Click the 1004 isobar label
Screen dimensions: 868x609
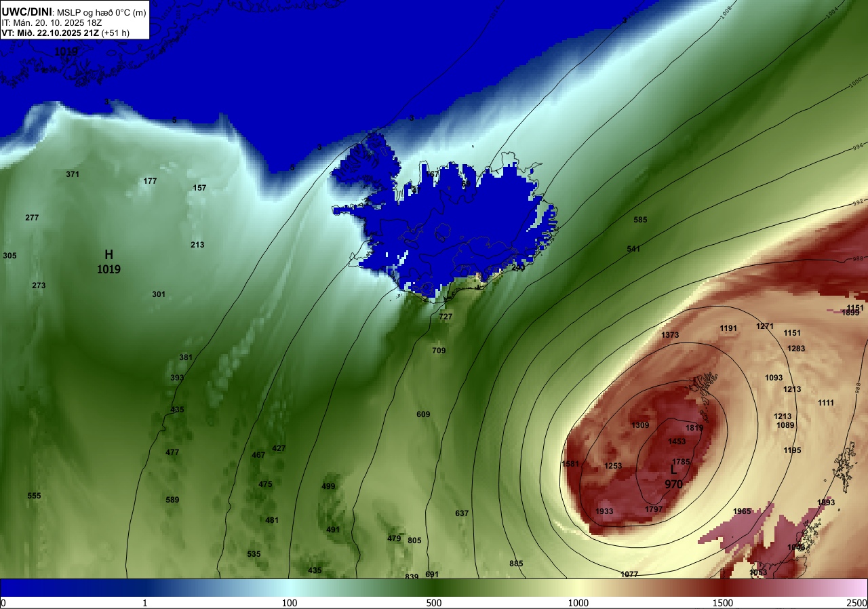pyautogui.click(x=833, y=14)
